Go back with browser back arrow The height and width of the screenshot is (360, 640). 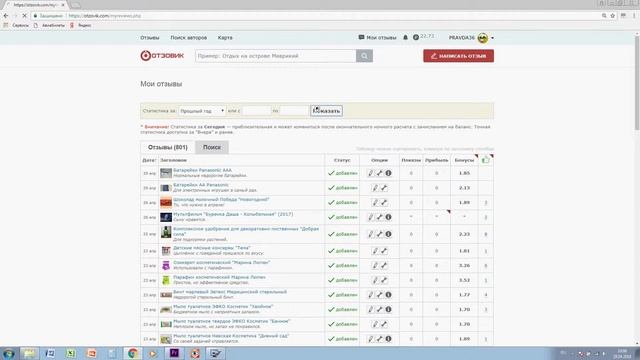(6, 16)
